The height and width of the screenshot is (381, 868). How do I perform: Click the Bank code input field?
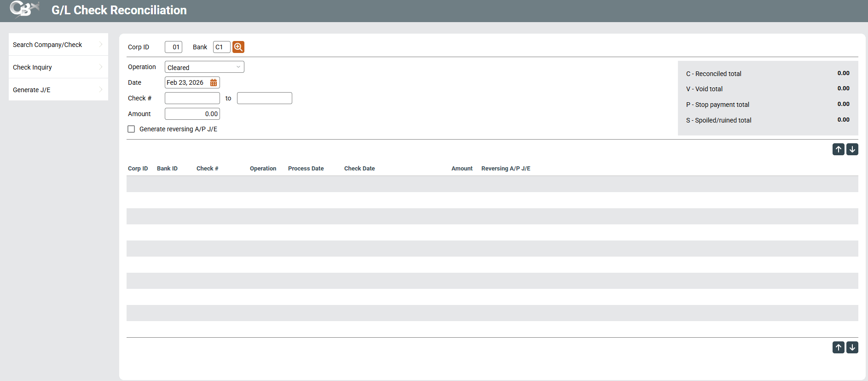coord(221,47)
